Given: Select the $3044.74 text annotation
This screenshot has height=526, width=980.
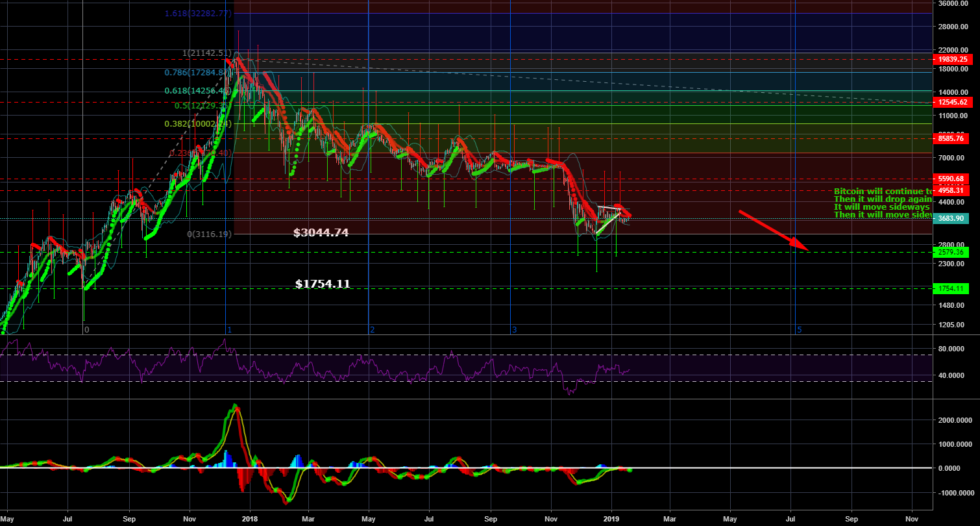Looking at the screenshot, I should pyautogui.click(x=321, y=232).
